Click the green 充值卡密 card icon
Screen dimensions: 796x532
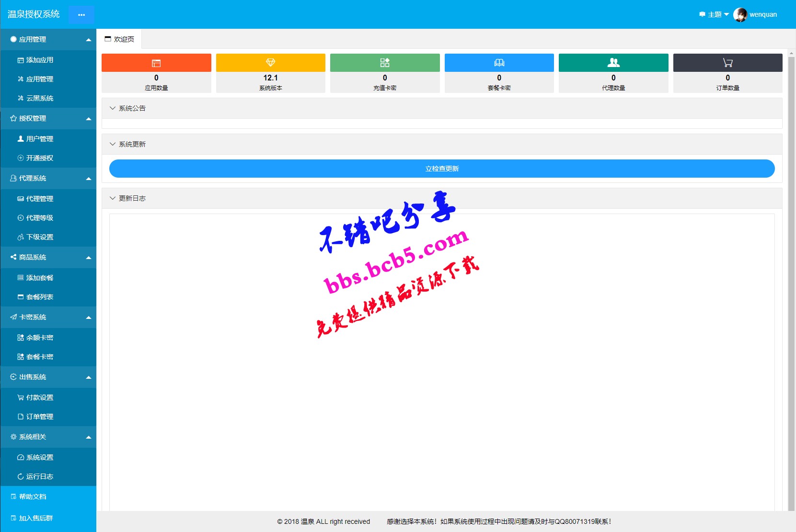pyautogui.click(x=385, y=63)
